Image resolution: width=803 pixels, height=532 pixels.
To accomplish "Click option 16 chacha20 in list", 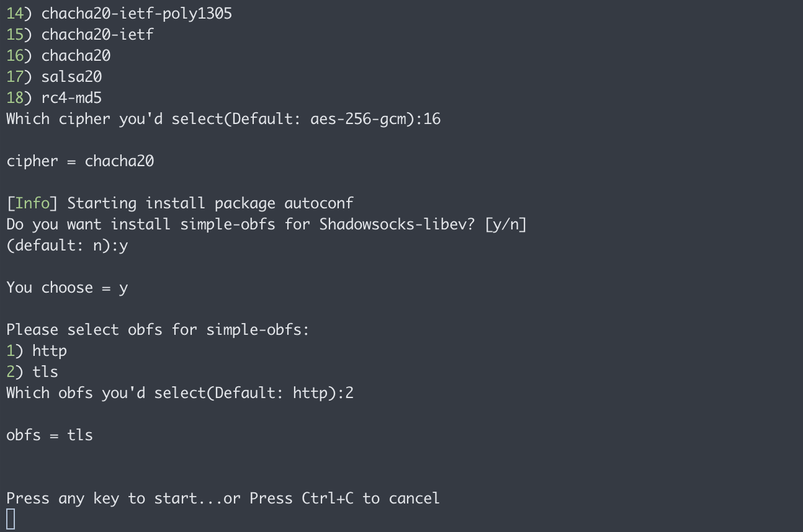I will [58, 55].
